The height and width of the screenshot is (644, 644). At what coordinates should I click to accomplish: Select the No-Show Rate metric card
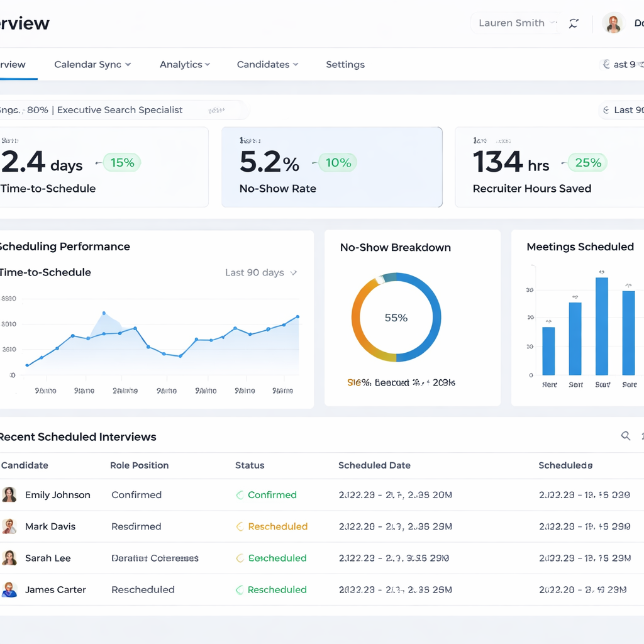332,167
